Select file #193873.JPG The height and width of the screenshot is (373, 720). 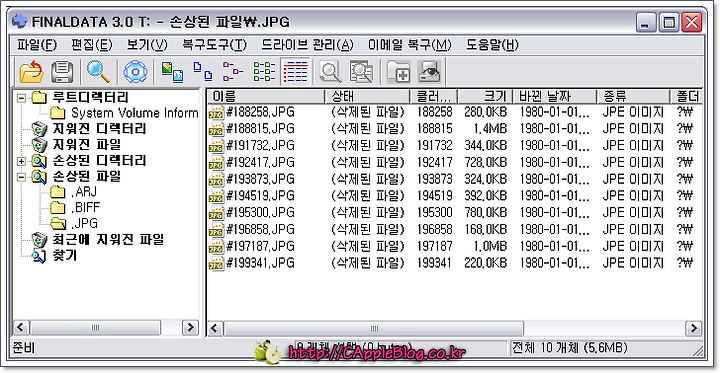click(260, 179)
